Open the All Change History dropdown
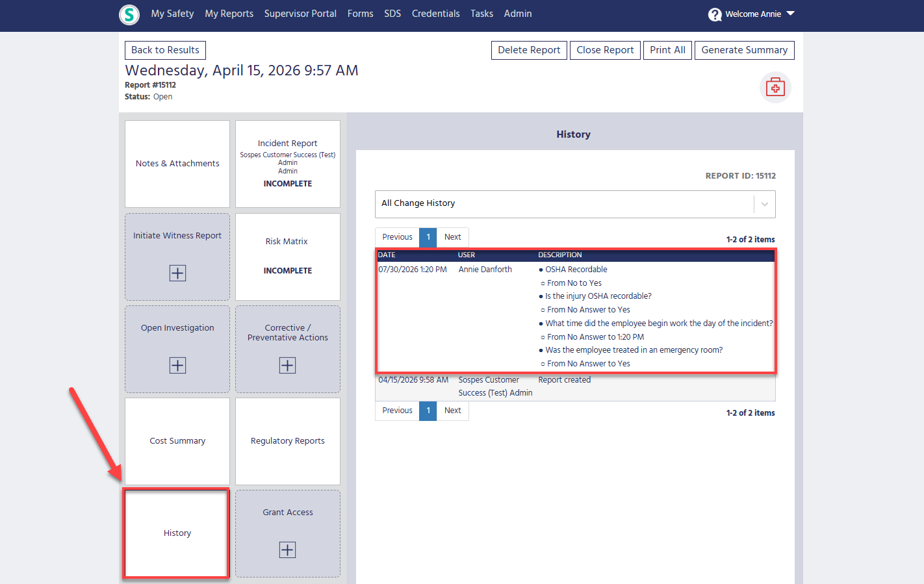The image size is (924, 584). coord(575,204)
